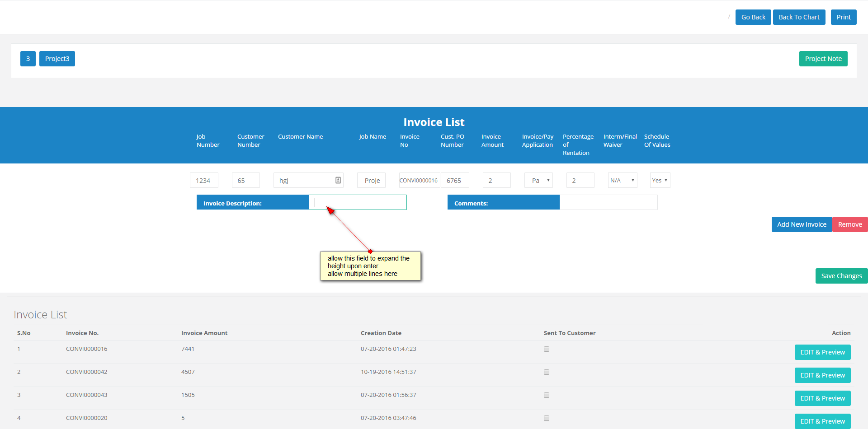Focus the Invoice Description text field
Viewport: 868px width, 429px height.
[358, 202]
